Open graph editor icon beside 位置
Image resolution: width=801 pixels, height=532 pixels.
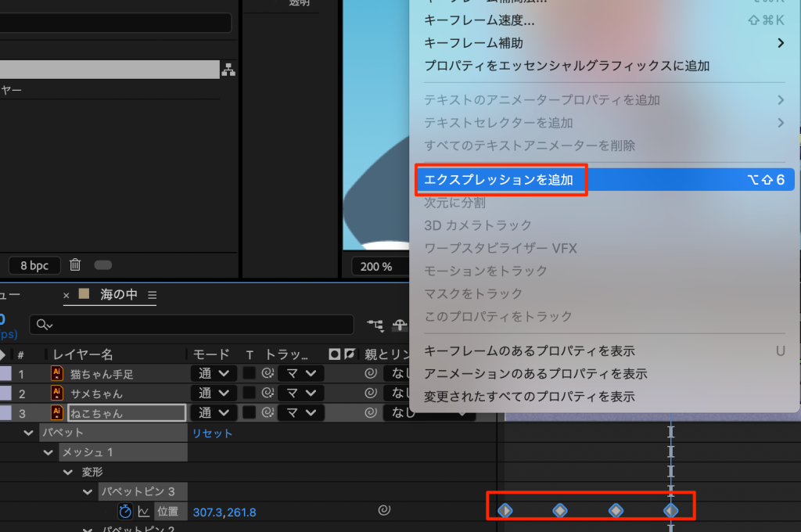(144, 512)
